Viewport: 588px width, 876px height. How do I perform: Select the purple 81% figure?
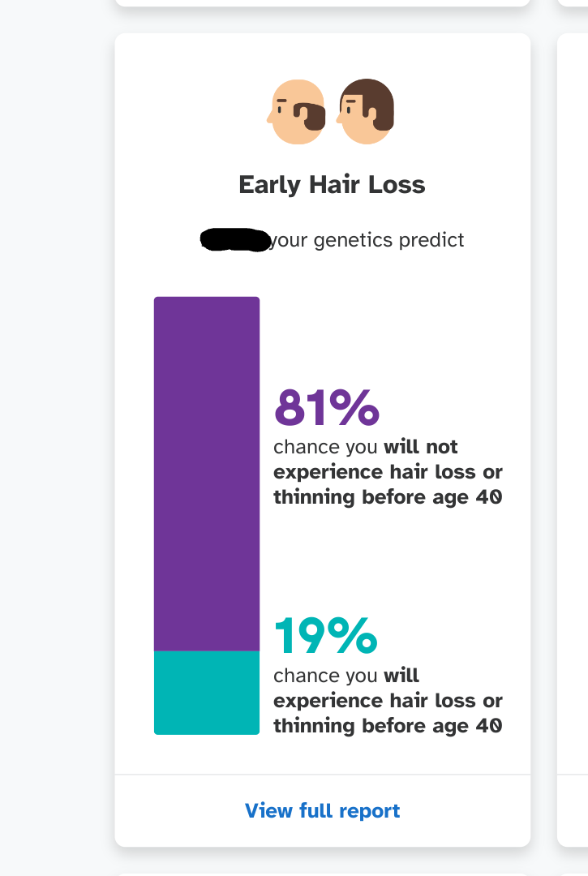[x=327, y=407]
